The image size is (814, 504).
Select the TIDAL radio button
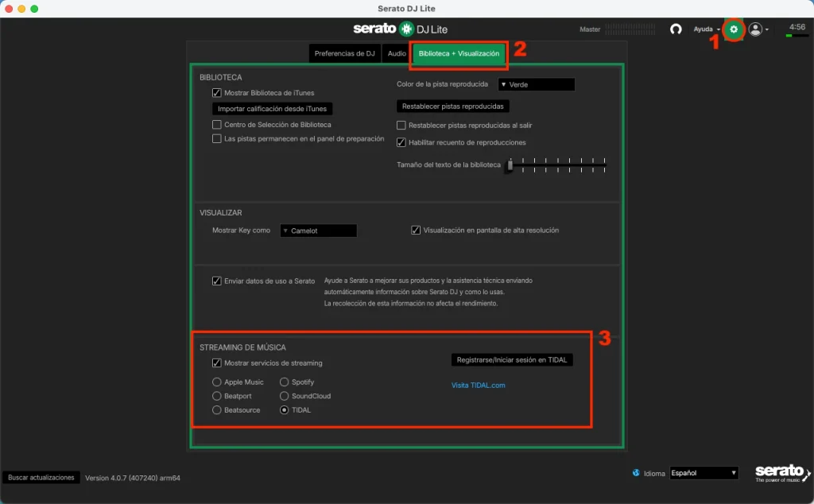[284, 410]
